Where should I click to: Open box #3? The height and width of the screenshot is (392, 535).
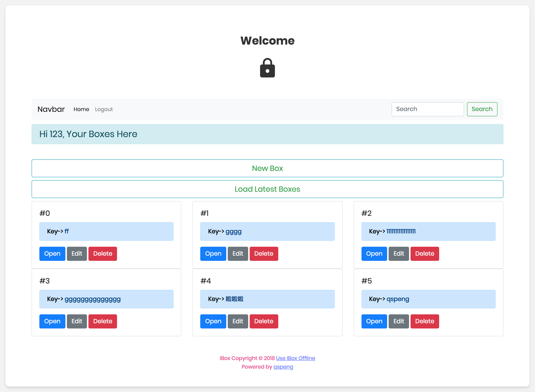click(x=52, y=321)
